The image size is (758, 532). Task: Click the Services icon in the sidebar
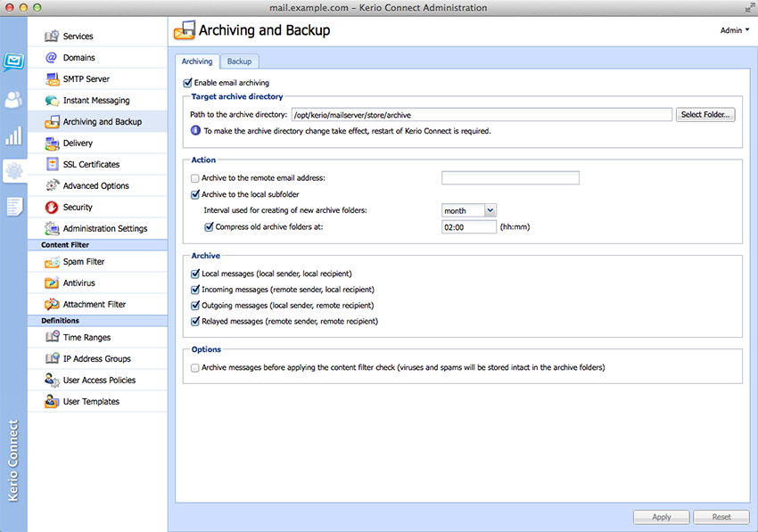pyautogui.click(x=52, y=37)
